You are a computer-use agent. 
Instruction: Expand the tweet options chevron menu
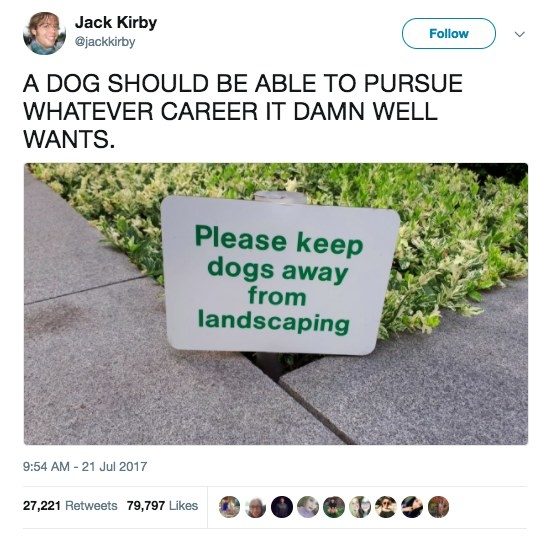(x=520, y=34)
